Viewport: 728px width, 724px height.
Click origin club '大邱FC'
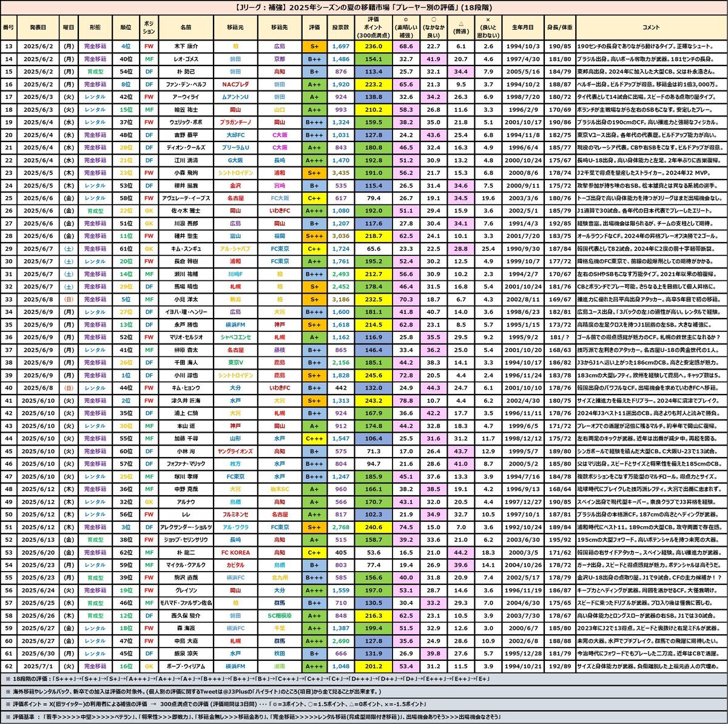[235, 135]
